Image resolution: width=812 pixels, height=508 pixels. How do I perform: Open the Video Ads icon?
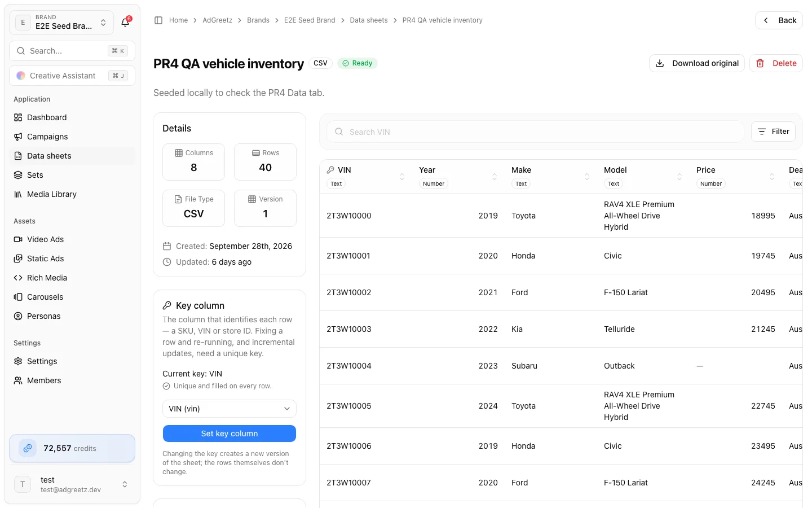click(x=18, y=239)
